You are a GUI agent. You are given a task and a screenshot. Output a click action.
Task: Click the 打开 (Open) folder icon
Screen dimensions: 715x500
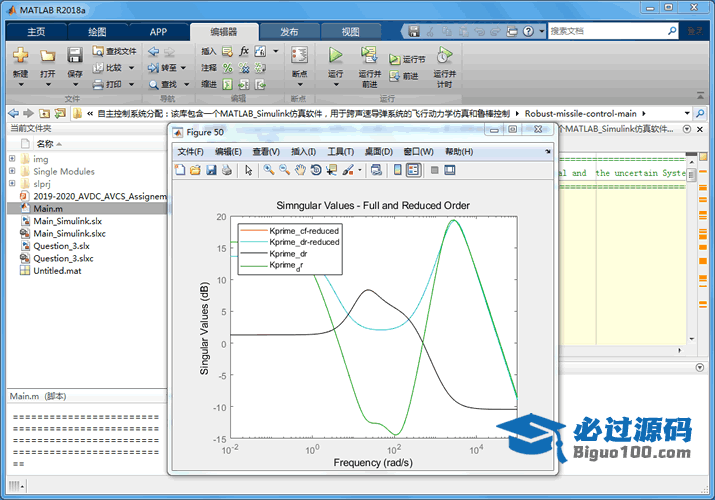coord(47,56)
